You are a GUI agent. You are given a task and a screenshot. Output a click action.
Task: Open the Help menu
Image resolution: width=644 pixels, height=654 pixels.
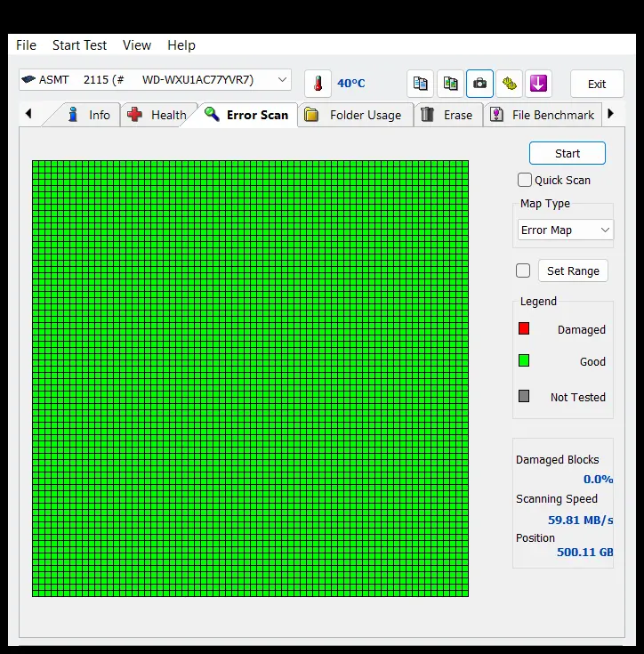(181, 45)
